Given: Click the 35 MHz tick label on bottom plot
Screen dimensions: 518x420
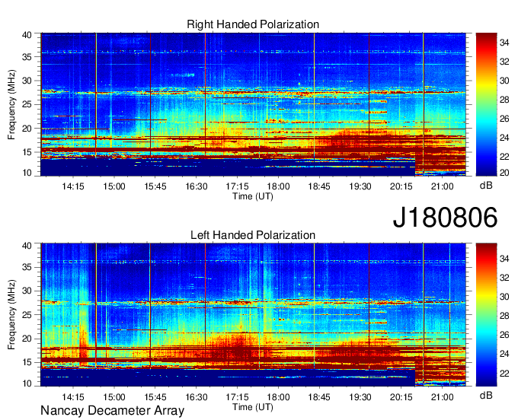Looking at the screenshot, I should click(x=27, y=267).
